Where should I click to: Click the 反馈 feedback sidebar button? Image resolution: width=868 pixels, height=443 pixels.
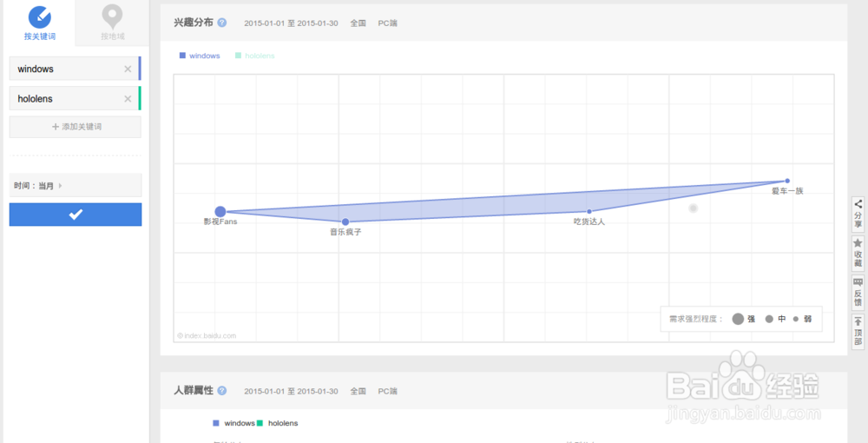coord(858,293)
